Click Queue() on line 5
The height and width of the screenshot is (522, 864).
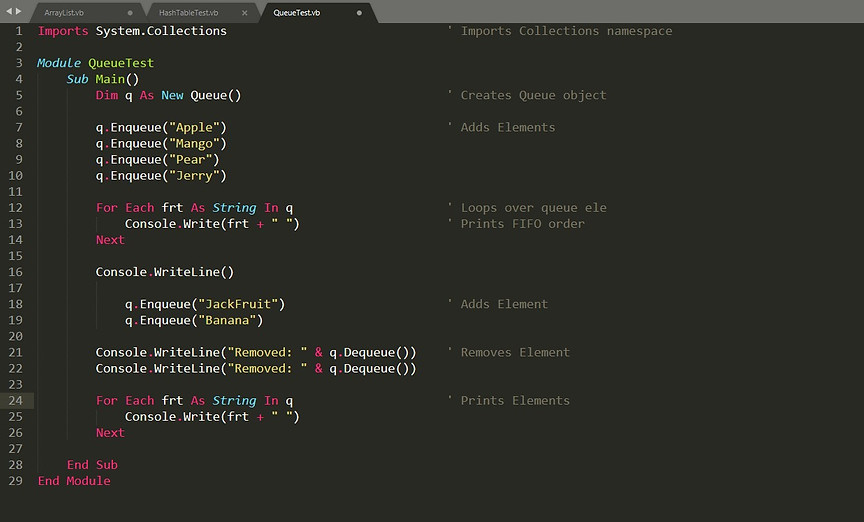pos(216,95)
